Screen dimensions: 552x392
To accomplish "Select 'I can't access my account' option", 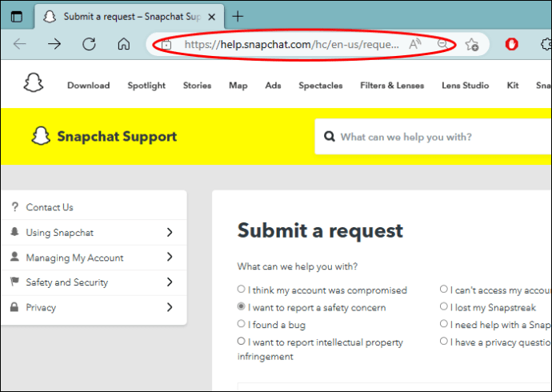I will pyautogui.click(x=443, y=289).
